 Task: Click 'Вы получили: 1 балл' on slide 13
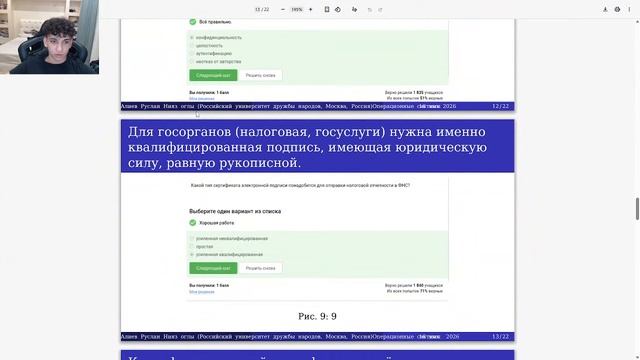(x=209, y=286)
